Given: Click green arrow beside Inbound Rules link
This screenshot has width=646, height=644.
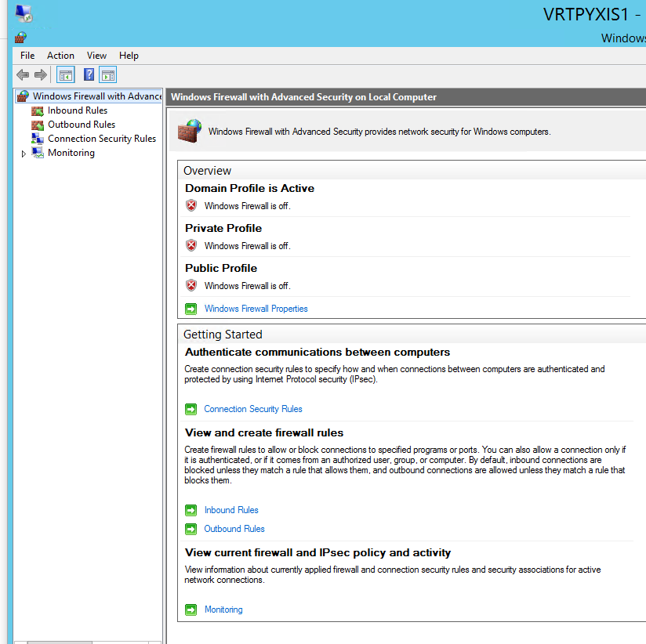Looking at the screenshot, I should click(x=191, y=510).
